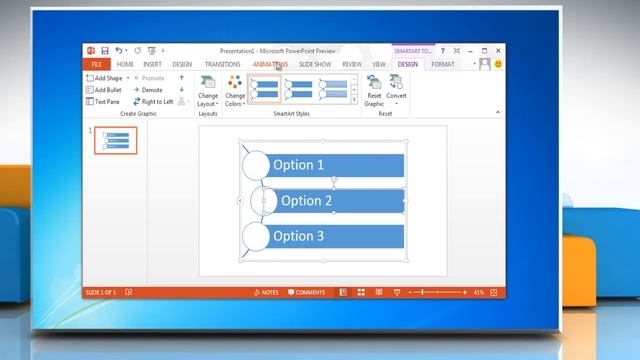Click the Redo/Repeat icon
The image size is (640, 360).
(x=138, y=51)
